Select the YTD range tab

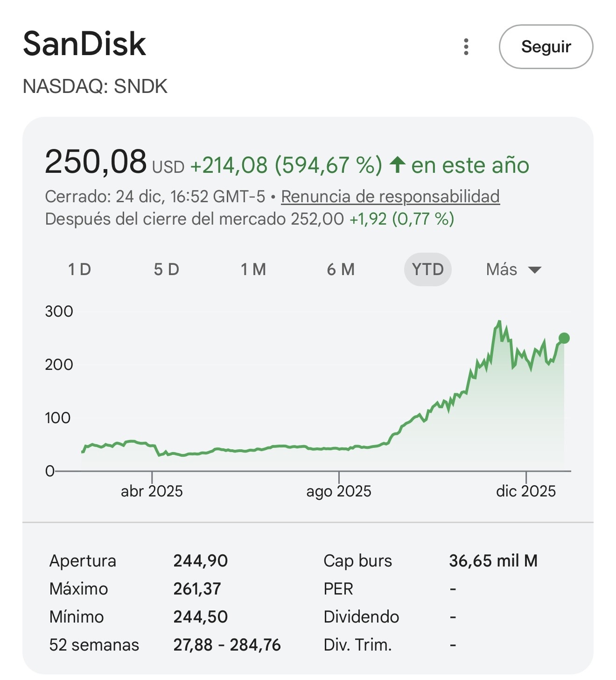tap(427, 269)
